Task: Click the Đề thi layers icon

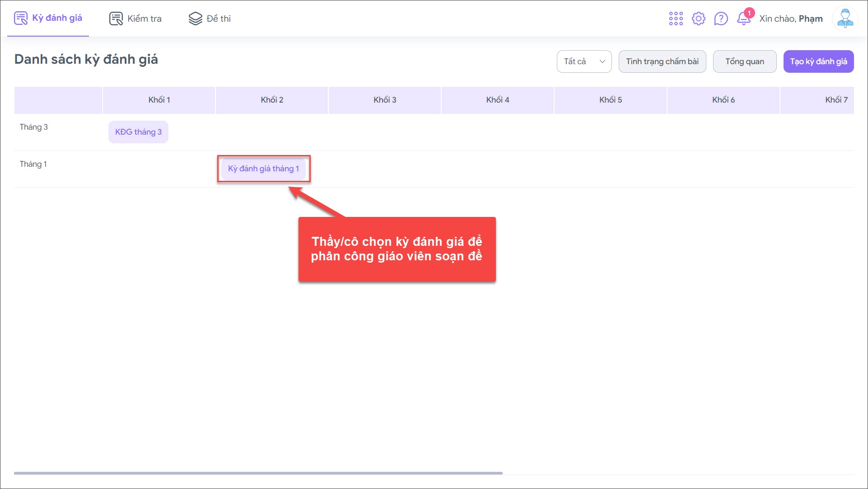Action: pyautogui.click(x=195, y=19)
